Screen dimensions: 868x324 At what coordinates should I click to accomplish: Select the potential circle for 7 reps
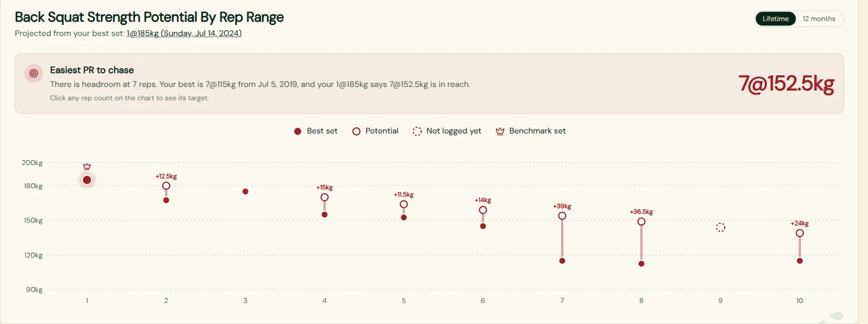562,216
